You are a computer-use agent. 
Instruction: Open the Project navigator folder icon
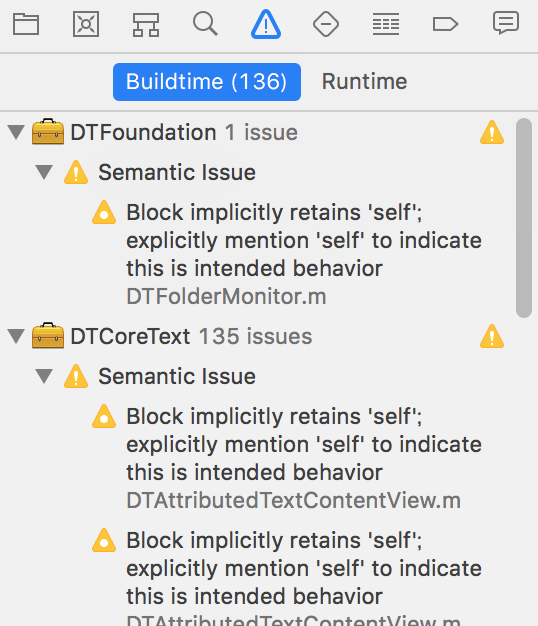click(26, 24)
